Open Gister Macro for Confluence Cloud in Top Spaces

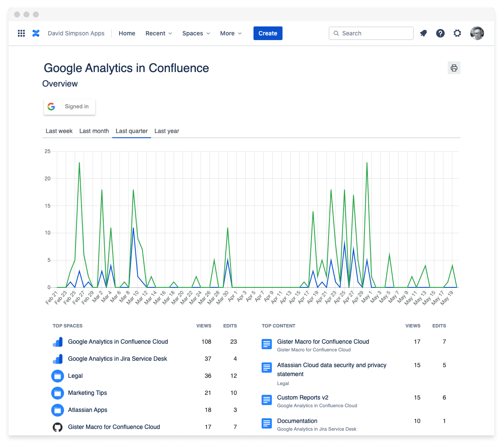click(x=114, y=427)
